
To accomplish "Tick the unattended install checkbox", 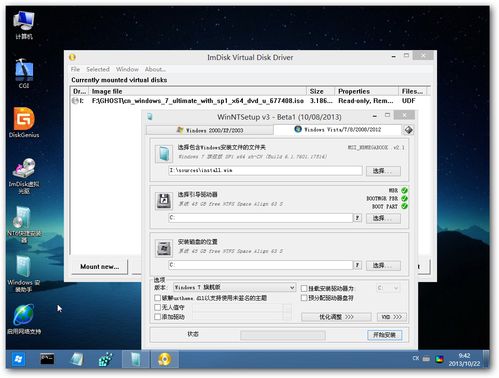I will click(x=158, y=307).
